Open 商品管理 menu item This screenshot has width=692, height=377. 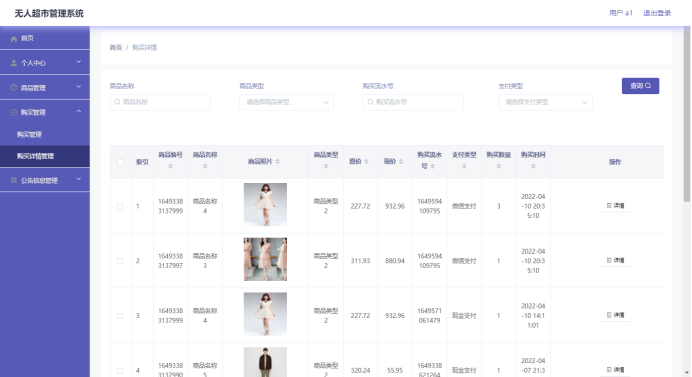[45, 87]
